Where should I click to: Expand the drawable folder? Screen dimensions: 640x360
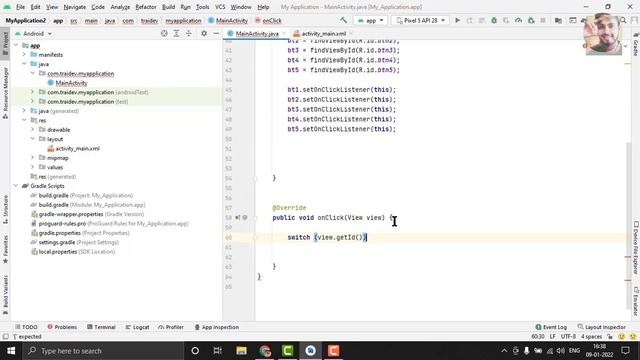tap(33, 129)
